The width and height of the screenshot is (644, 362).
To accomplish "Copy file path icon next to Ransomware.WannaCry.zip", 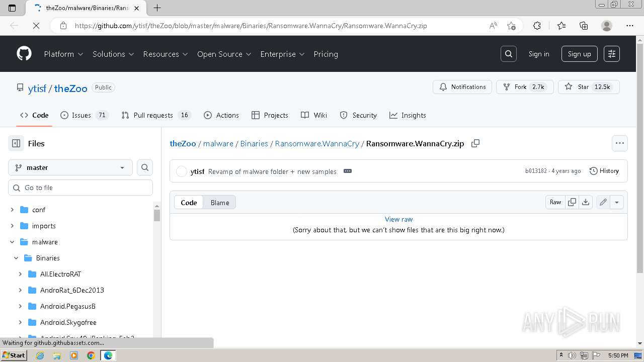I will coord(475,143).
